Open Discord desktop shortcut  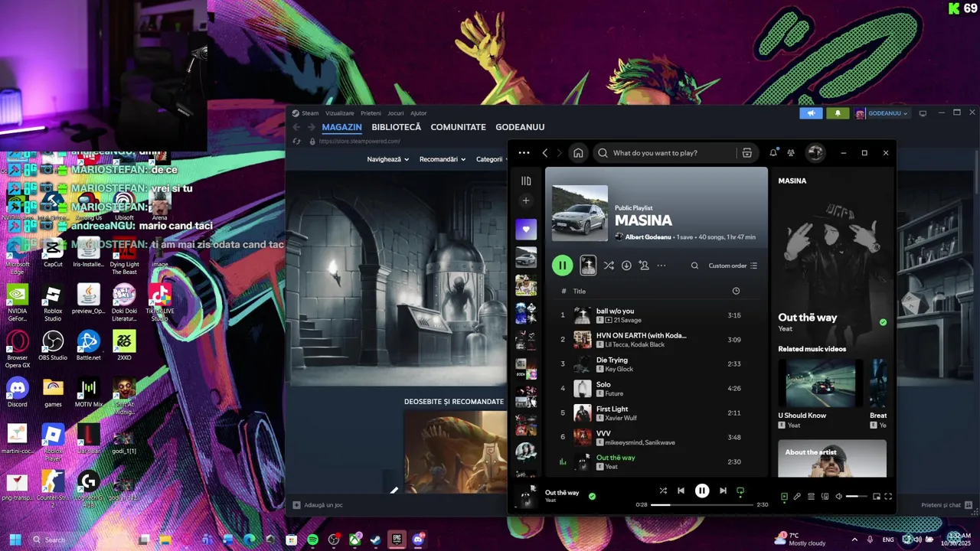pyautogui.click(x=17, y=393)
